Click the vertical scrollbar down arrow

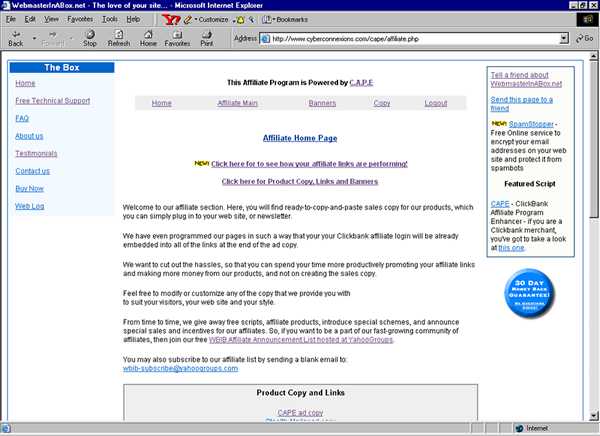[593, 416]
